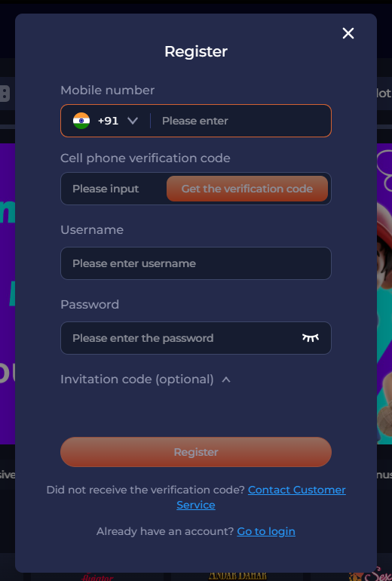Click Get the verification code button
Viewport: 392px width, 581px height.
click(x=247, y=189)
